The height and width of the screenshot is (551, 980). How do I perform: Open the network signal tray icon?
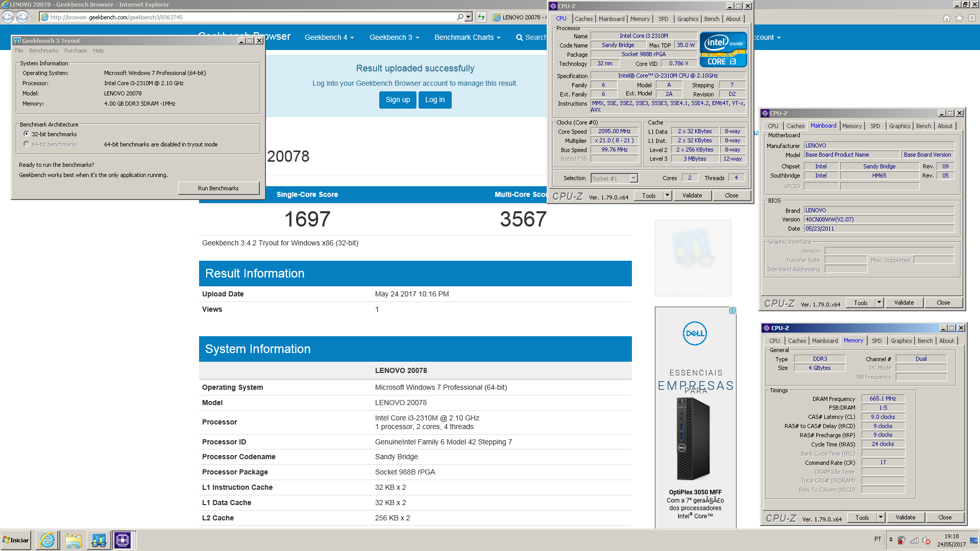914,540
